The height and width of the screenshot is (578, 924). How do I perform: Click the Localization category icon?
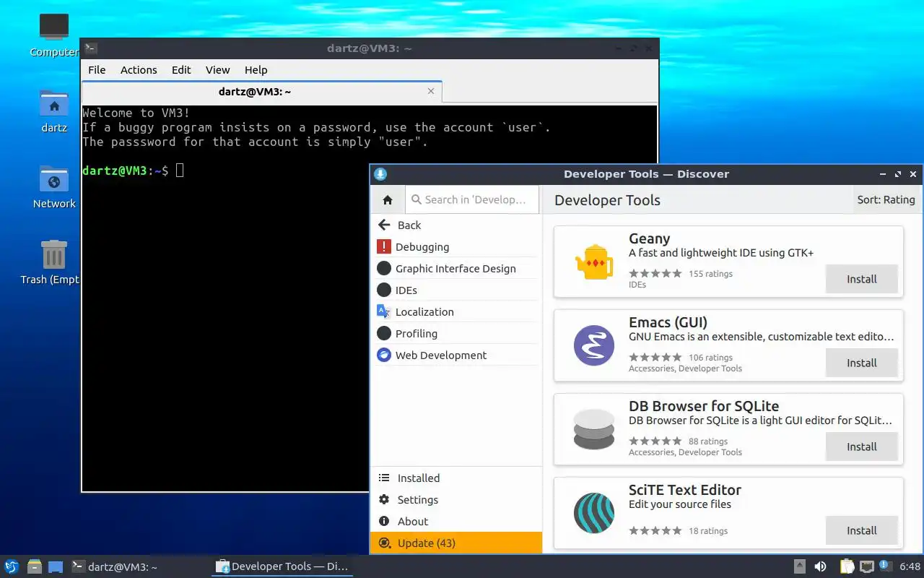pyautogui.click(x=384, y=311)
